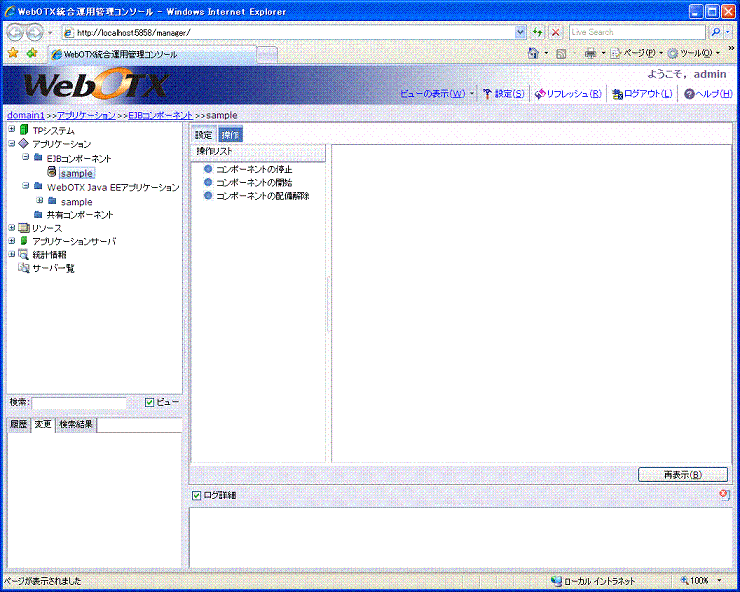Click the サーバ一覧 icon in tree
Viewport: 740px width, 592px height.
(23, 268)
